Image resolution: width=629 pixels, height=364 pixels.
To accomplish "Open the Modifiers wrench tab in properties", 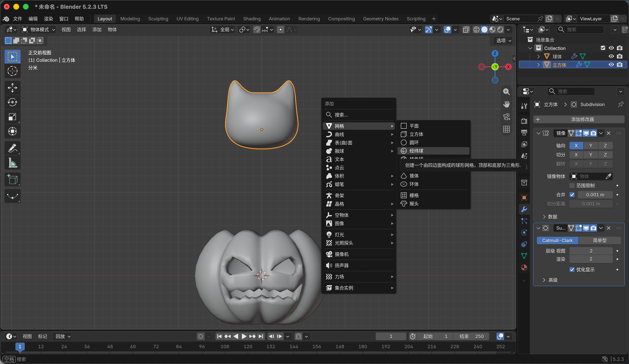I will click(524, 209).
